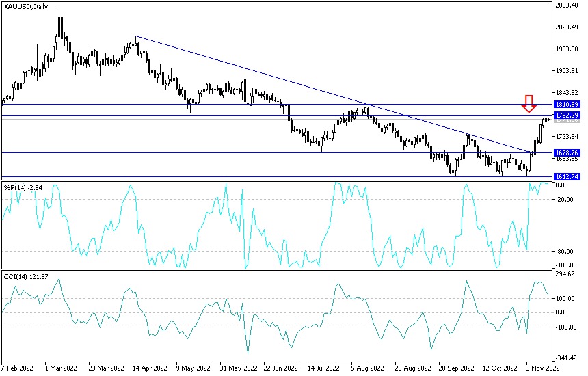Click the -80.00 level on the %R scale
Viewport: 588px width, 376px height.
[564, 251]
